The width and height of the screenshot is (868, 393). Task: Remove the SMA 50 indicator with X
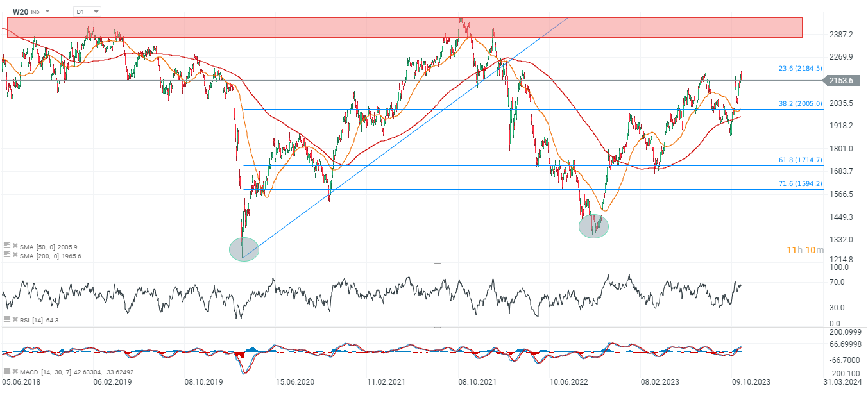pos(15,246)
